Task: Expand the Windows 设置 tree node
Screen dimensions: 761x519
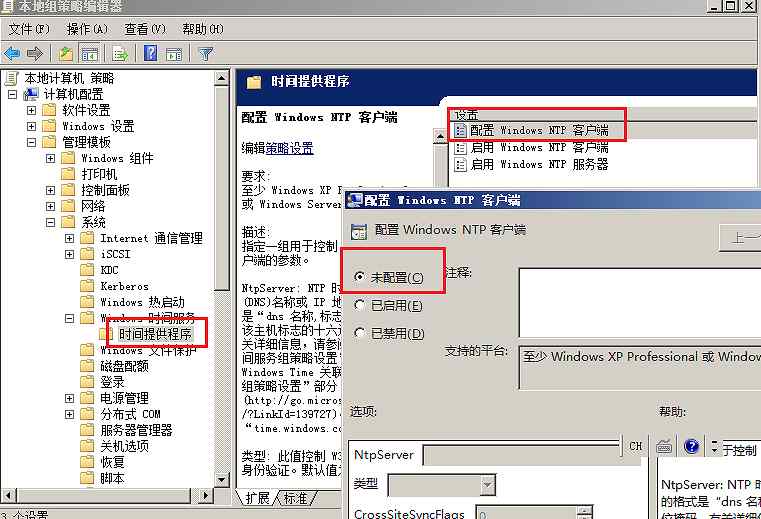Action: (32, 126)
